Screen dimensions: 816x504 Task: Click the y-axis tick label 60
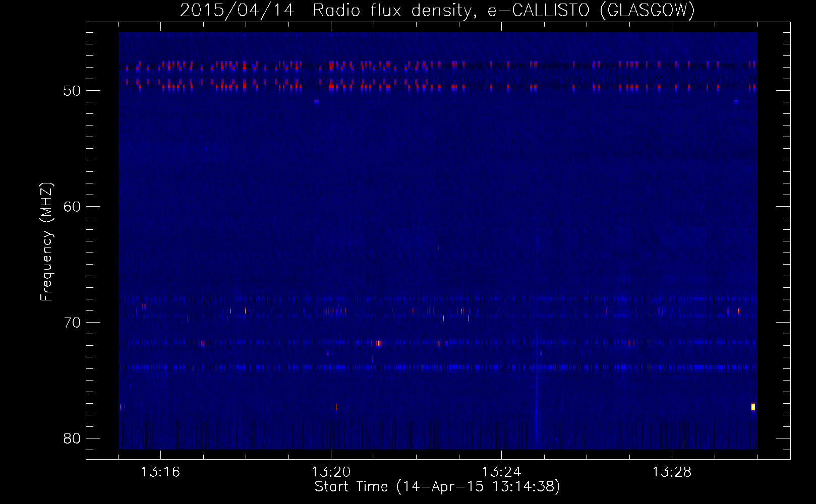tap(72, 207)
